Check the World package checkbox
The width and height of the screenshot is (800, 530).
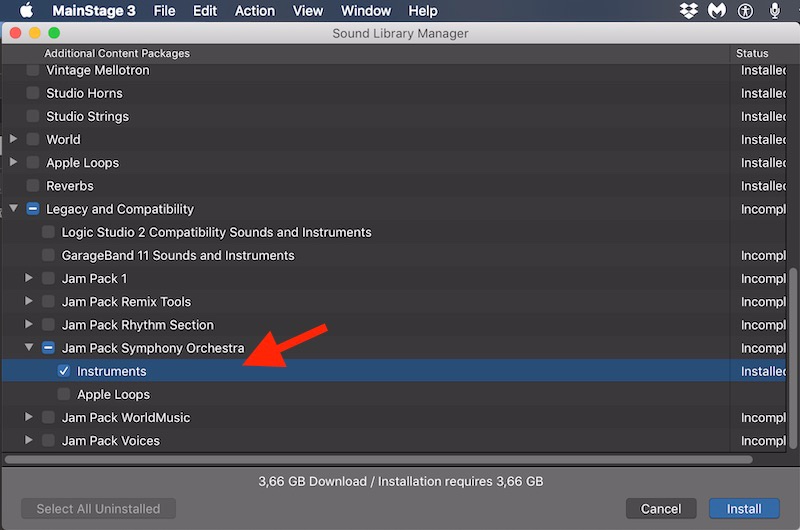[x=33, y=139]
